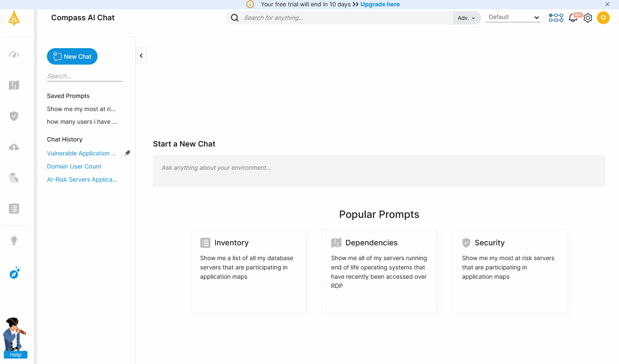Screen dimensions: 619x364
Task: Open the maps icon in left sidebar
Action: (x=14, y=85)
